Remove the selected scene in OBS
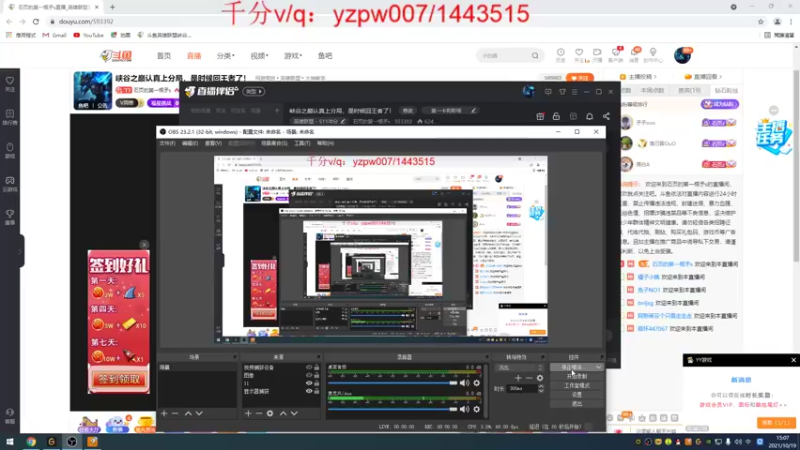 tap(175, 413)
